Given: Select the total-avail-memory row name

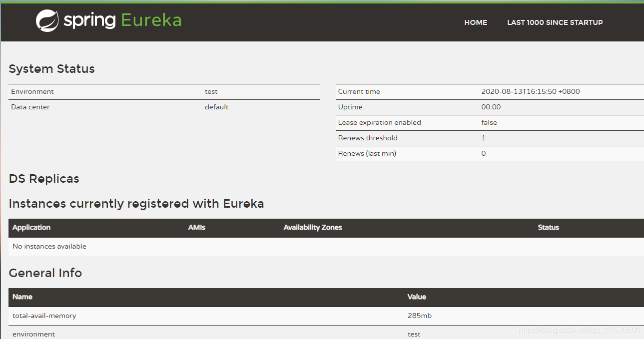Looking at the screenshot, I should click(44, 316).
